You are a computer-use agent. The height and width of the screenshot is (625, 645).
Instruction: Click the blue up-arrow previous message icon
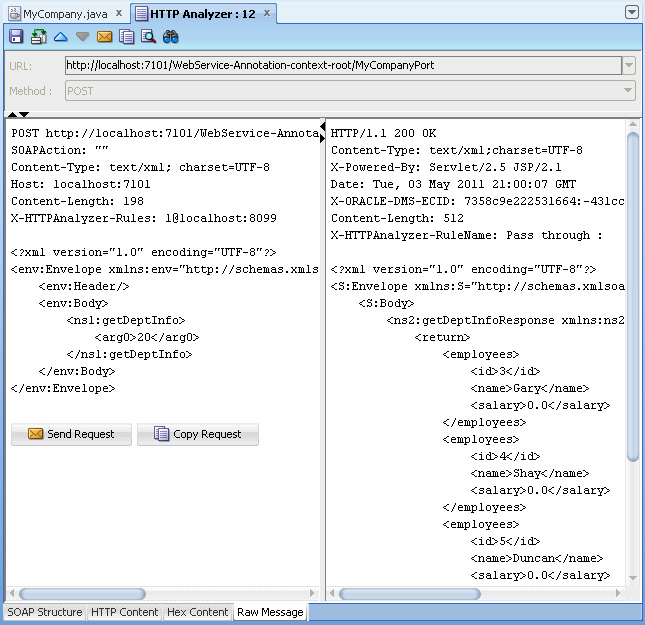tap(60, 37)
